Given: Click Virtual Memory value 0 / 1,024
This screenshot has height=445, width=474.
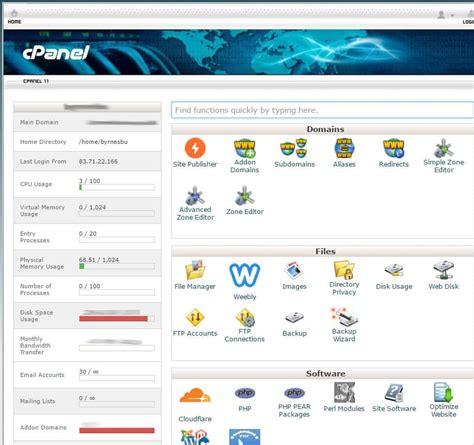Looking at the screenshot, I should tap(92, 207).
